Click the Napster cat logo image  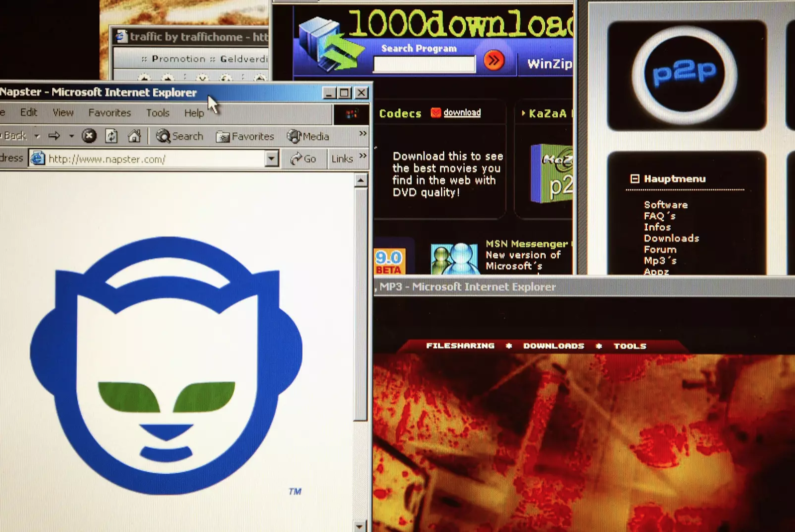point(166,365)
